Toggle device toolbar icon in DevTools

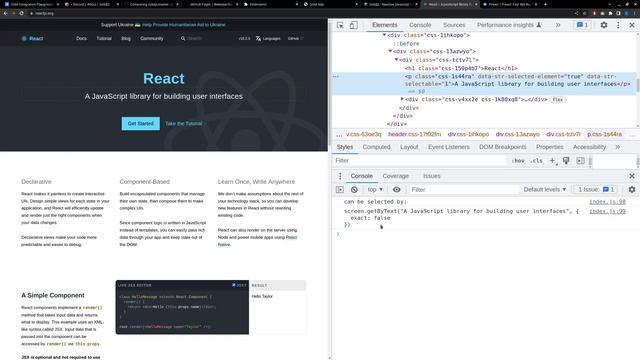[353, 25]
